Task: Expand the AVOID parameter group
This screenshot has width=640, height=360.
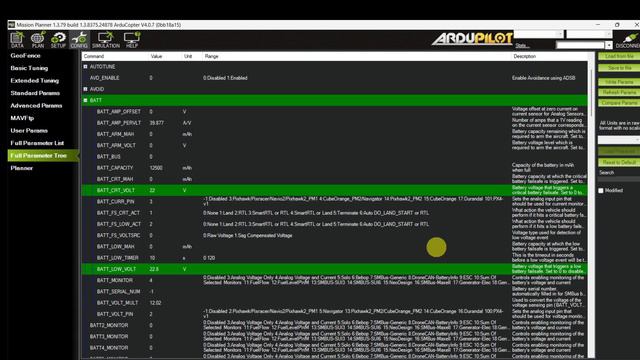Action: click(85, 89)
